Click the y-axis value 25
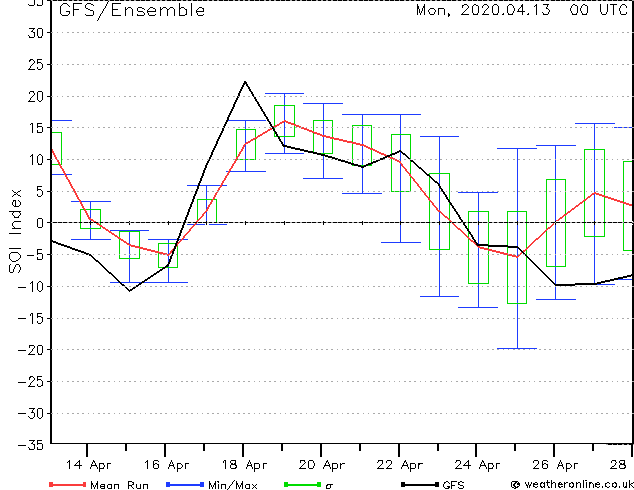This screenshot has height=490, width=634. point(36,65)
